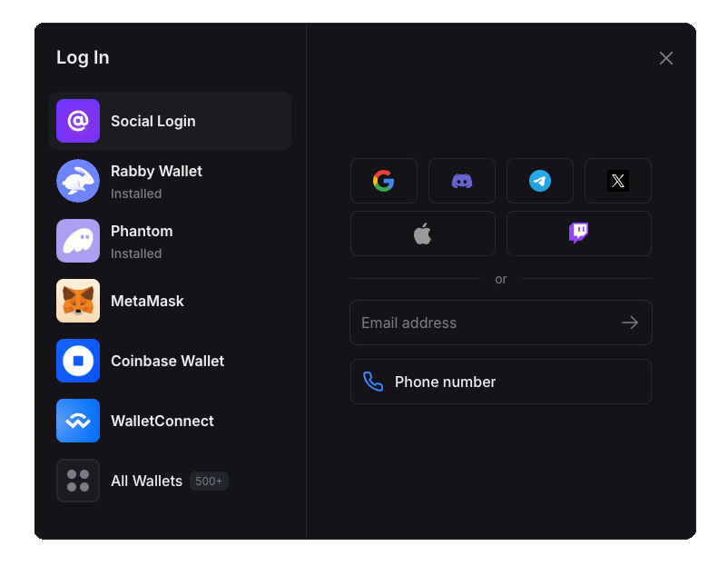The width and height of the screenshot is (728, 566).
Task: Click the Social Login sidebar entry
Action: coord(152,121)
